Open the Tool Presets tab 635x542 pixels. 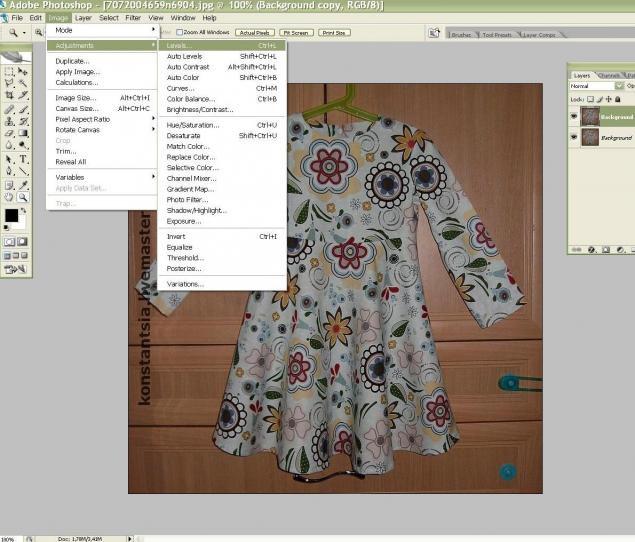coord(497,35)
